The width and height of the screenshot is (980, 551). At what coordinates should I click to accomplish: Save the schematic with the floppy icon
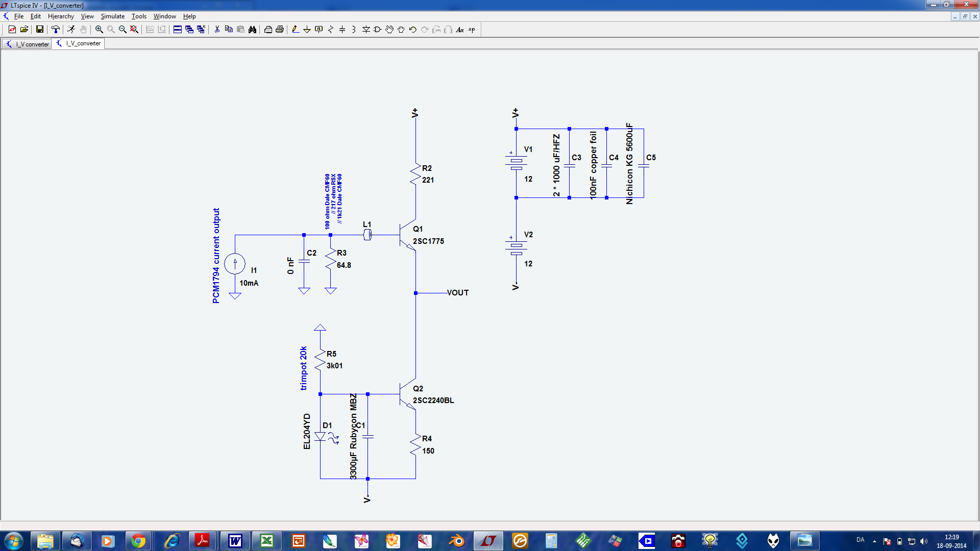(39, 30)
